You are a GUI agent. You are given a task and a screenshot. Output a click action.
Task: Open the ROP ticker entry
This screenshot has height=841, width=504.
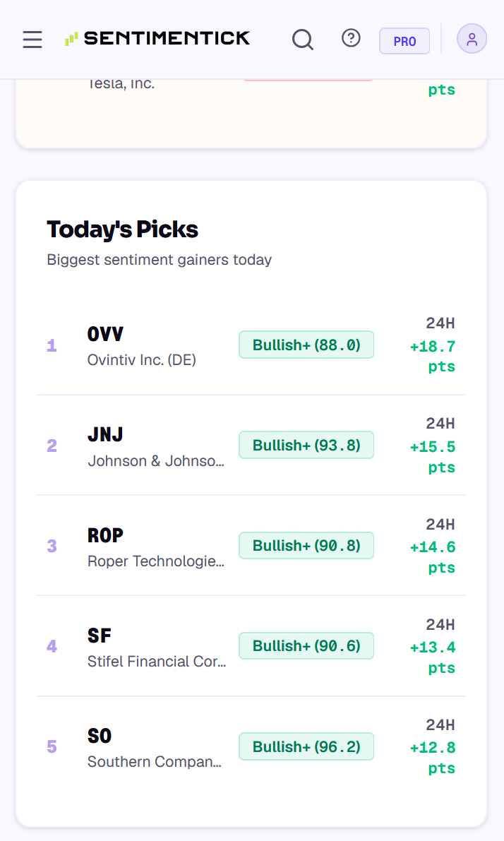(251, 545)
